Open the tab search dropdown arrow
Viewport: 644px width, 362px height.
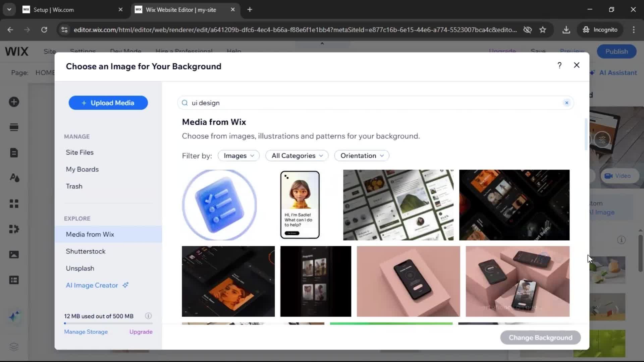click(x=9, y=10)
